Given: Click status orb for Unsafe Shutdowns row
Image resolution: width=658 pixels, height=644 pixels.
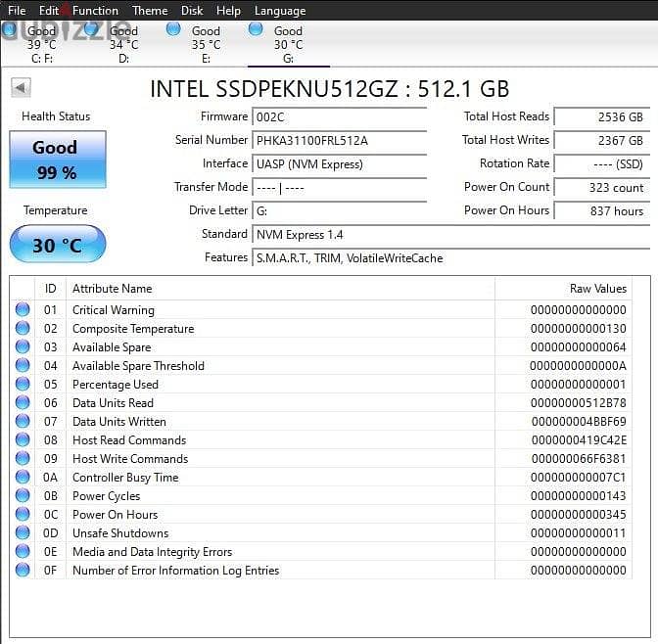Looking at the screenshot, I should (x=23, y=532).
